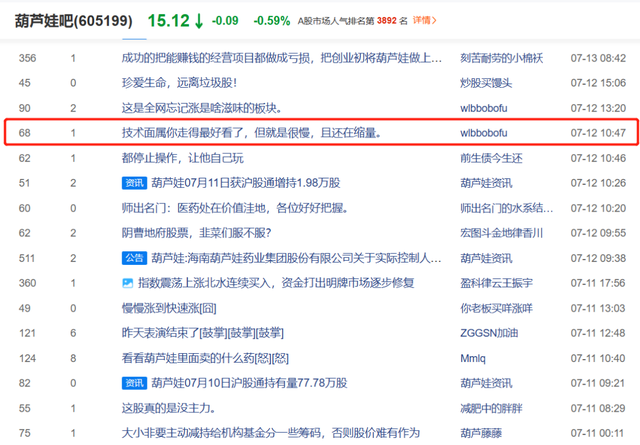Screen dimensions: 640x445
Task: Click the stock price 15.12
Action: (169, 21)
